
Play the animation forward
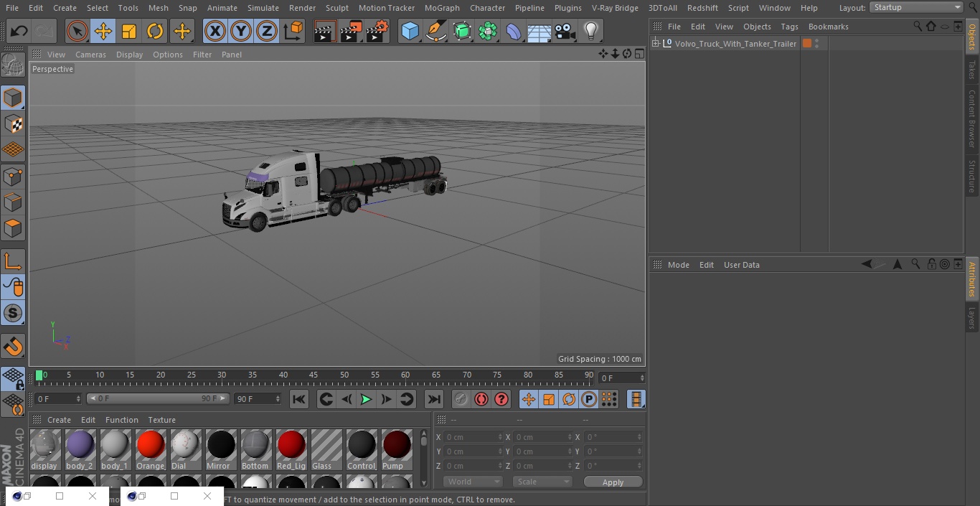366,399
